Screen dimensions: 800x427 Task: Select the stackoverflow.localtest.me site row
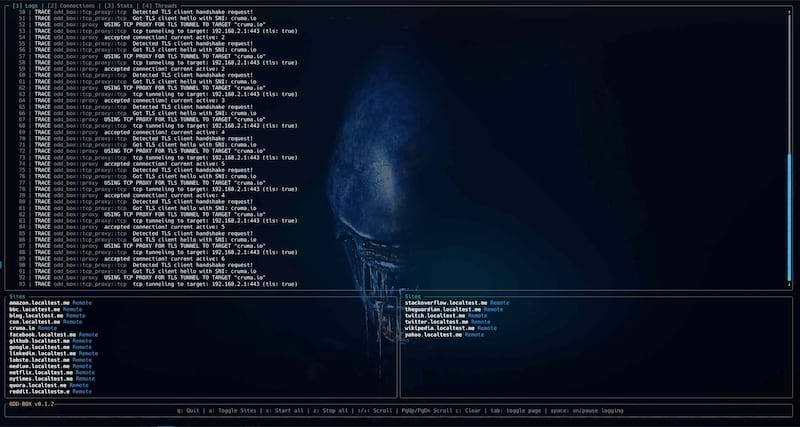click(x=457, y=303)
